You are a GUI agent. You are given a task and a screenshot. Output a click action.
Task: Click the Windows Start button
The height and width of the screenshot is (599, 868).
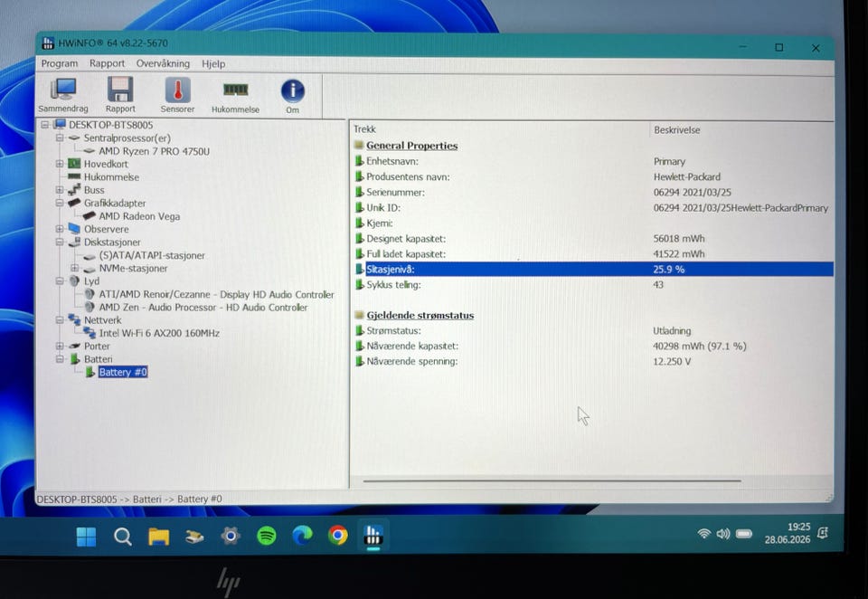86,537
